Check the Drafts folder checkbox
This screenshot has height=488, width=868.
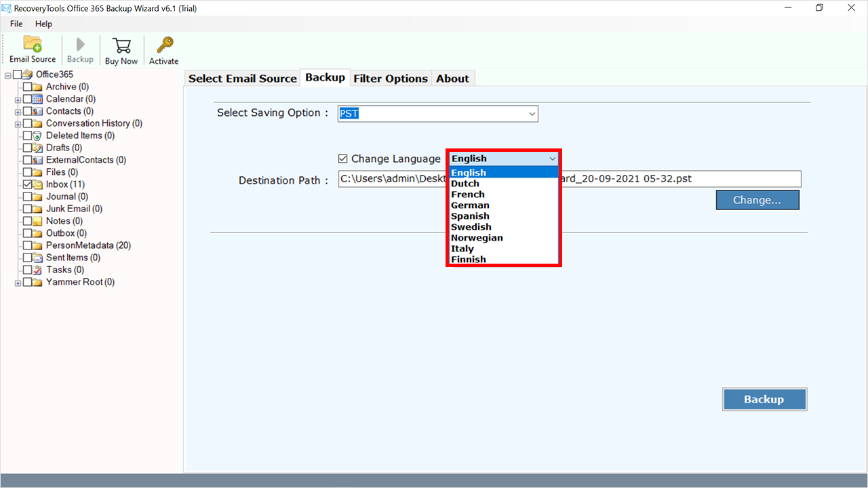[28, 148]
